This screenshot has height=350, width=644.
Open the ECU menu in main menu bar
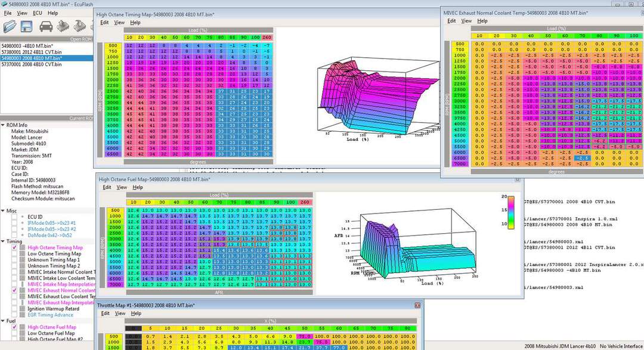(38, 13)
